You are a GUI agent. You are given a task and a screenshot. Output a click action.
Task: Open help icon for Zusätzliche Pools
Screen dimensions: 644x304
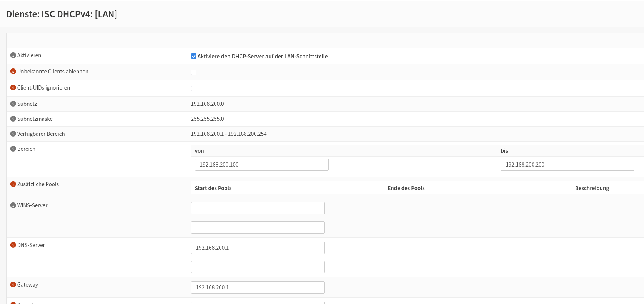pyautogui.click(x=13, y=184)
